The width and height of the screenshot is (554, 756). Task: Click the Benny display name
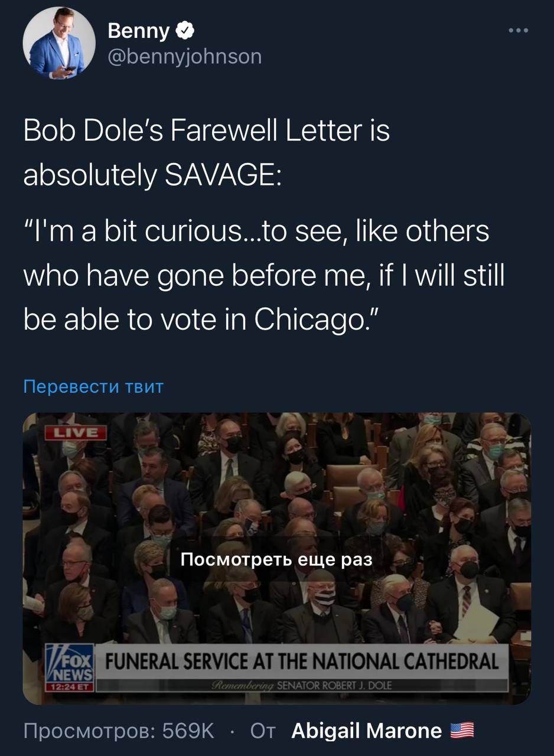139,30
